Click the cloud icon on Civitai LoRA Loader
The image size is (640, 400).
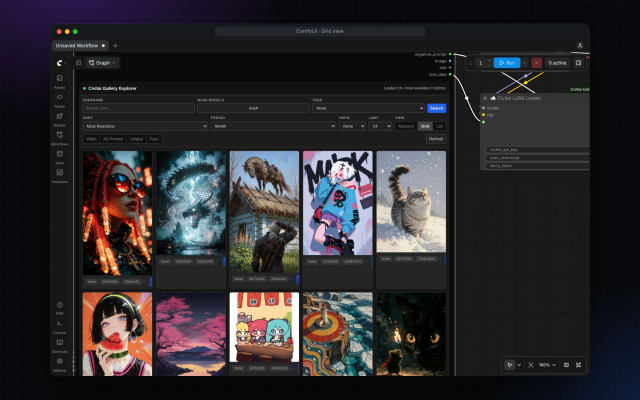point(493,98)
